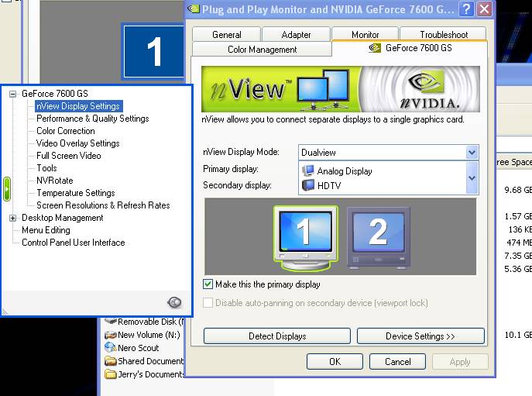Image resolution: width=532 pixels, height=396 pixels.
Task: Click Analog Display primary entry text
Action: click(x=345, y=170)
